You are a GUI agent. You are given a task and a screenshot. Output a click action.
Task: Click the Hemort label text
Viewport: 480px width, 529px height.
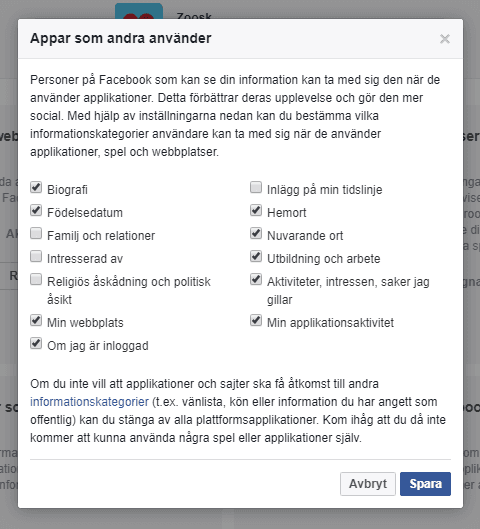(x=287, y=213)
